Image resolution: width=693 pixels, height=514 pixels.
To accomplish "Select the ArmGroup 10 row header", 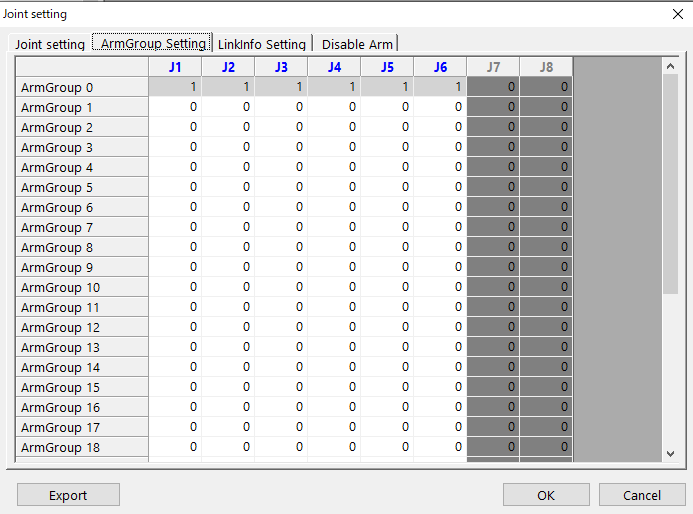I will 82,287.
